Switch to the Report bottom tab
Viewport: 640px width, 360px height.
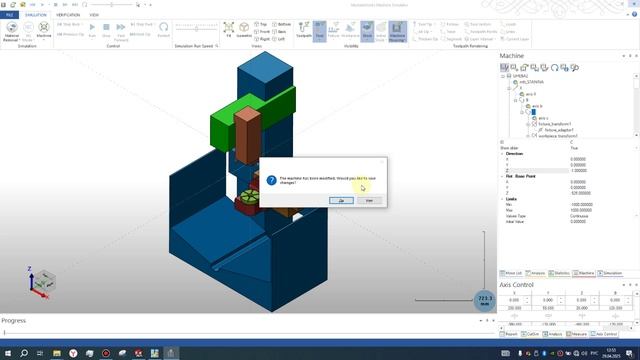point(509,334)
